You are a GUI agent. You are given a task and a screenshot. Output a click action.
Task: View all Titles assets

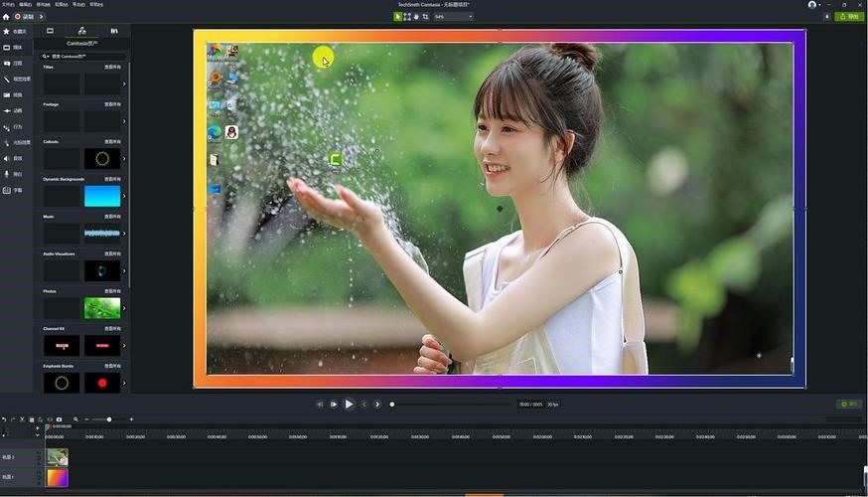click(x=112, y=67)
